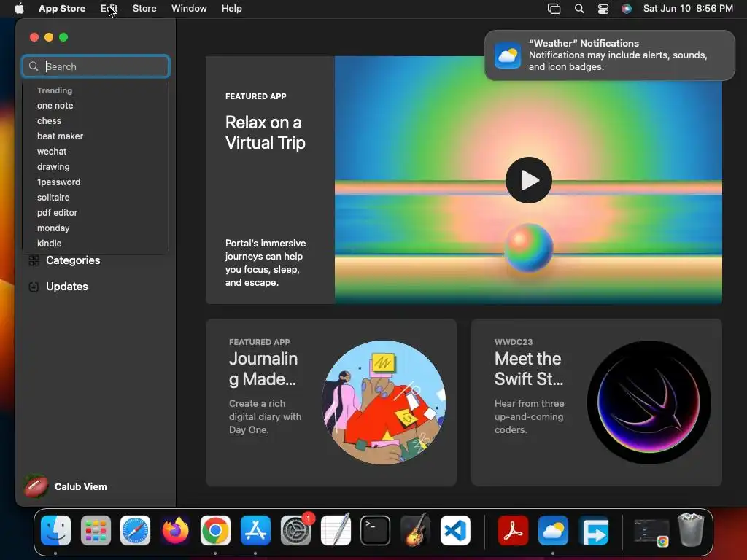Image resolution: width=747 pixels, height=560 pixels.
Task: Click into the Search field
Action: coord(96,66)
